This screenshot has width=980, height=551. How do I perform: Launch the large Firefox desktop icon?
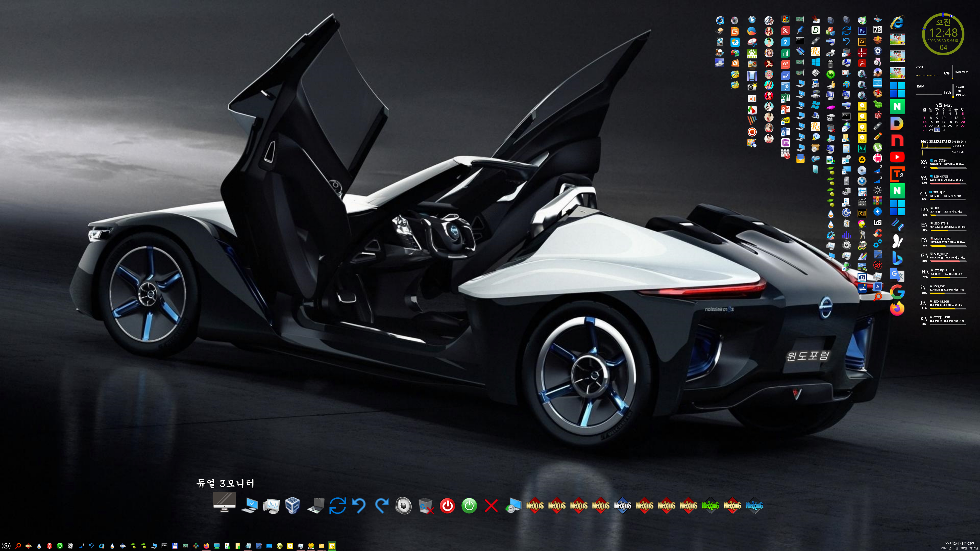click(x=897, y=308)
